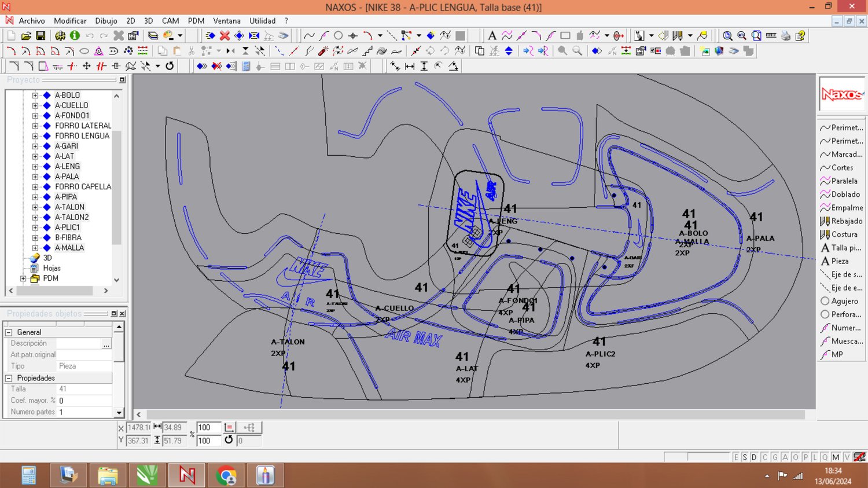Expand the A-BOLO tree node
868x488 pixels.
tap(35, 96)
